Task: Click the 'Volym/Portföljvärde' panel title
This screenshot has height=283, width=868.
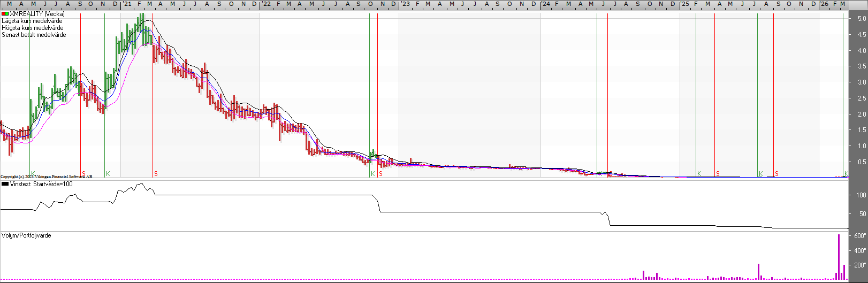Action: 26,235
